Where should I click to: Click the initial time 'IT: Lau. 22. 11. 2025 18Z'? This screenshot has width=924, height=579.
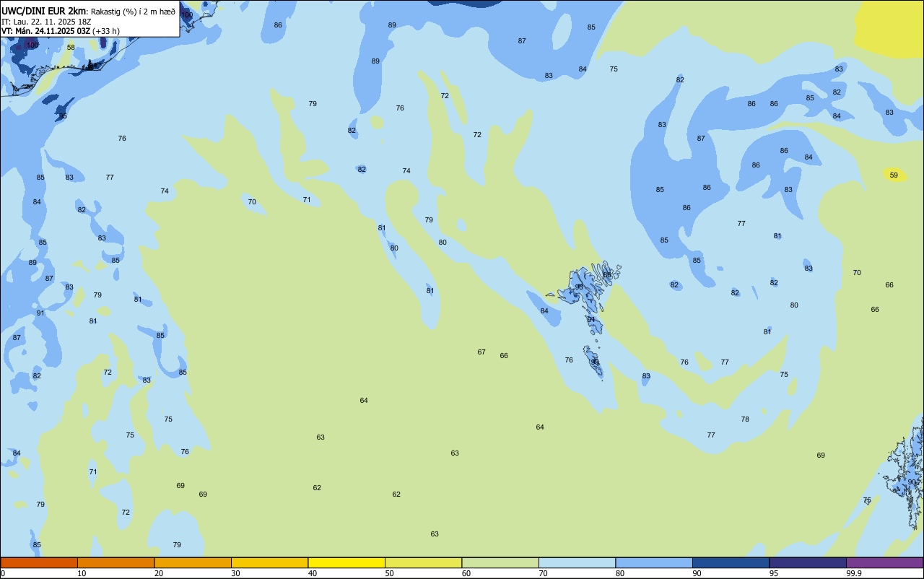click(45, 22)
